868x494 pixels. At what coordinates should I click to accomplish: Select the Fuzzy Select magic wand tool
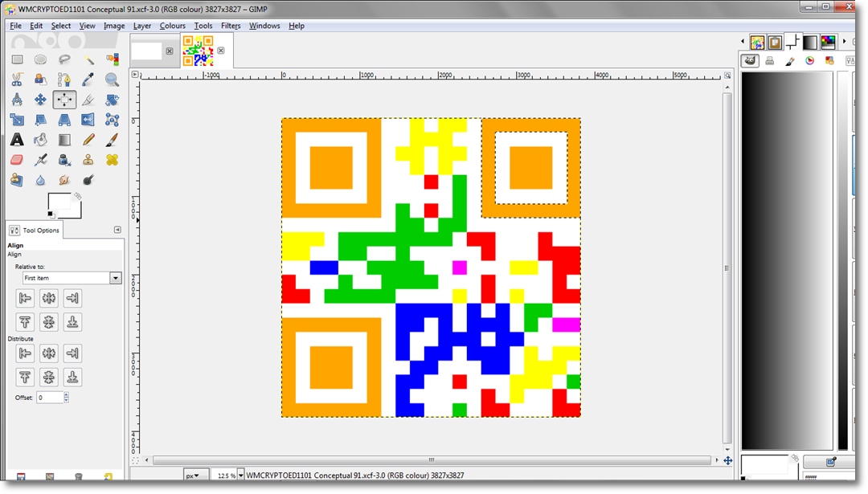[x=88, y=59]
